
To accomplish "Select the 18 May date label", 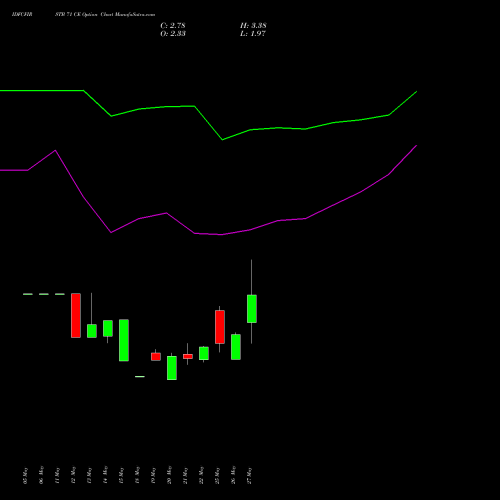I will 137,475.
